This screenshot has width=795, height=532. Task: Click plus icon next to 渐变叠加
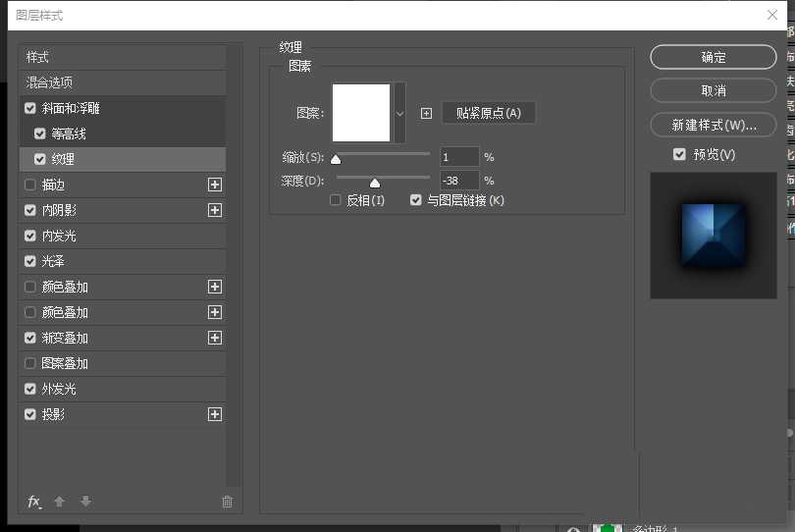pyautogui.click(x=215, y=338)
